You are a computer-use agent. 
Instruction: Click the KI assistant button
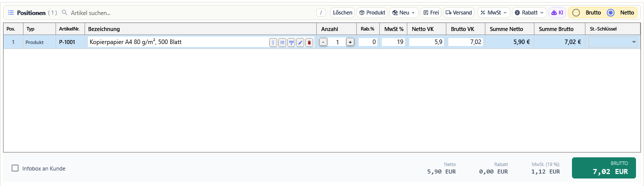click(557, 12)
